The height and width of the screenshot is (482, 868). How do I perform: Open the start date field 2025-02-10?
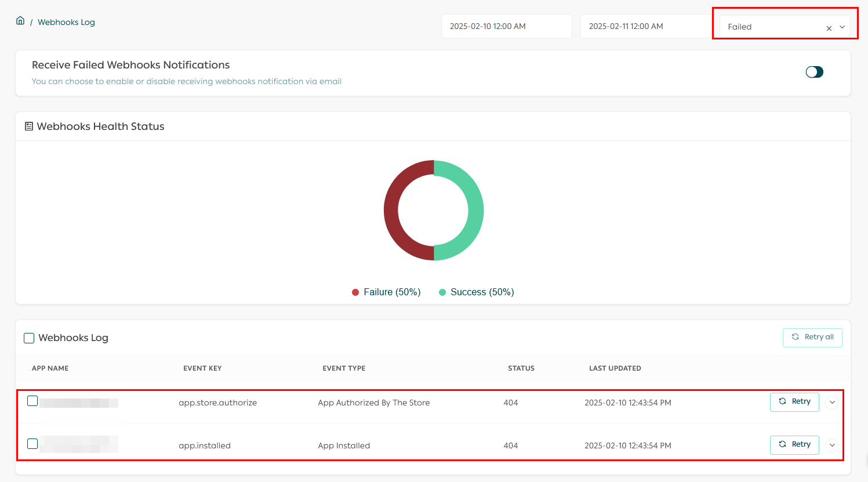point(507,26)
